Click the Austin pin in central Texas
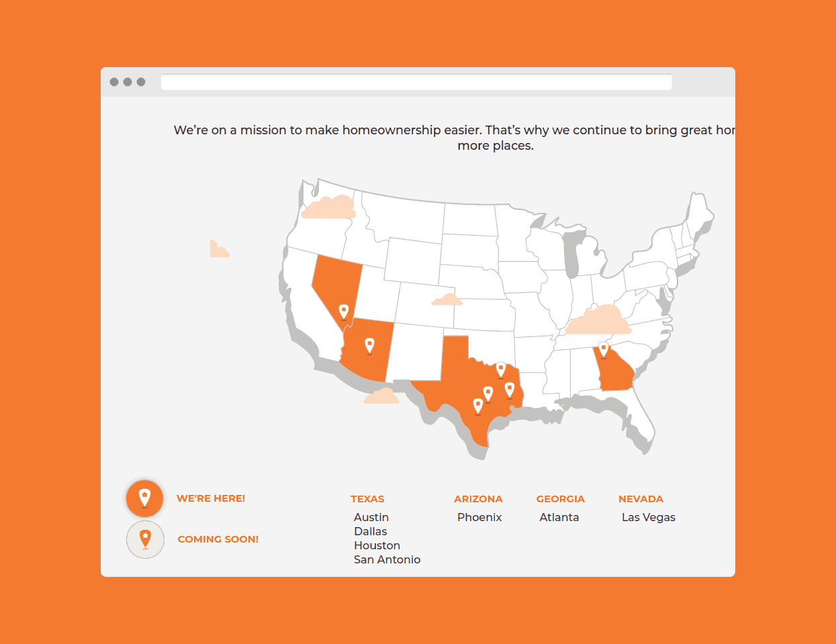 (488, 394)
